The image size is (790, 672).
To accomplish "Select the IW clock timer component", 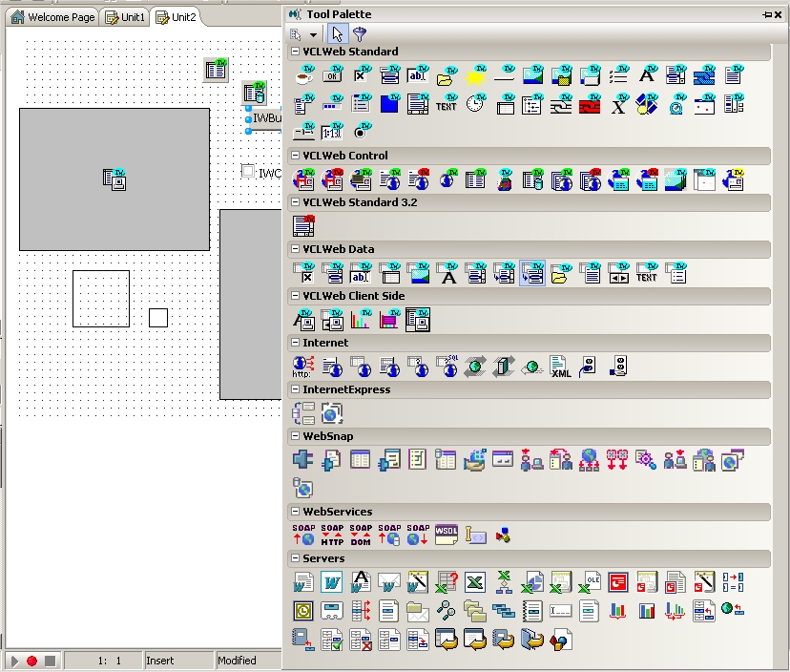I will (475, 105).
